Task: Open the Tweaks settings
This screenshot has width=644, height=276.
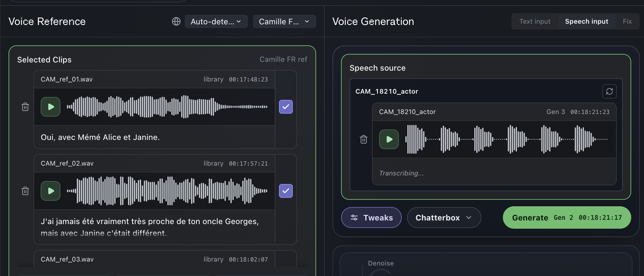Action: (x=372, y=218)
